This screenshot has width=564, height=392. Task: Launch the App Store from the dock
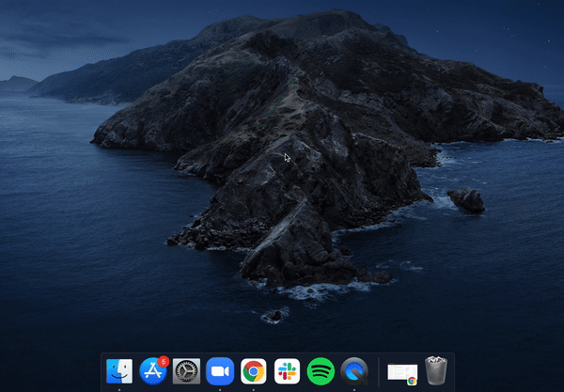point(152,370)
